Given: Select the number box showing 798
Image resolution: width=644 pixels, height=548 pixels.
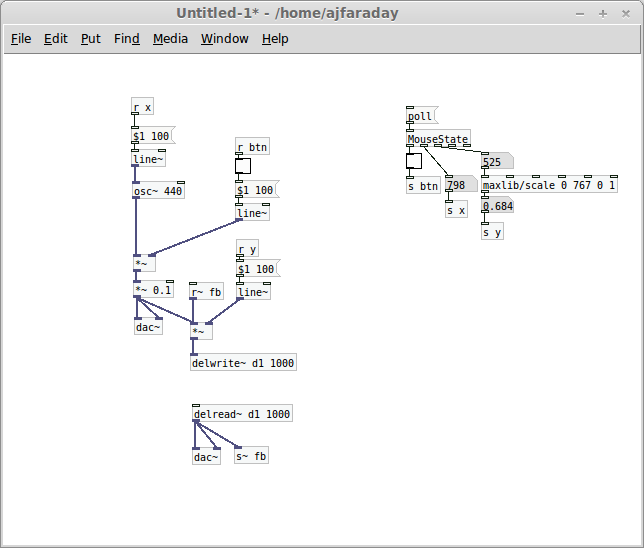Looking at the screenshot, I should coord(461,184).
